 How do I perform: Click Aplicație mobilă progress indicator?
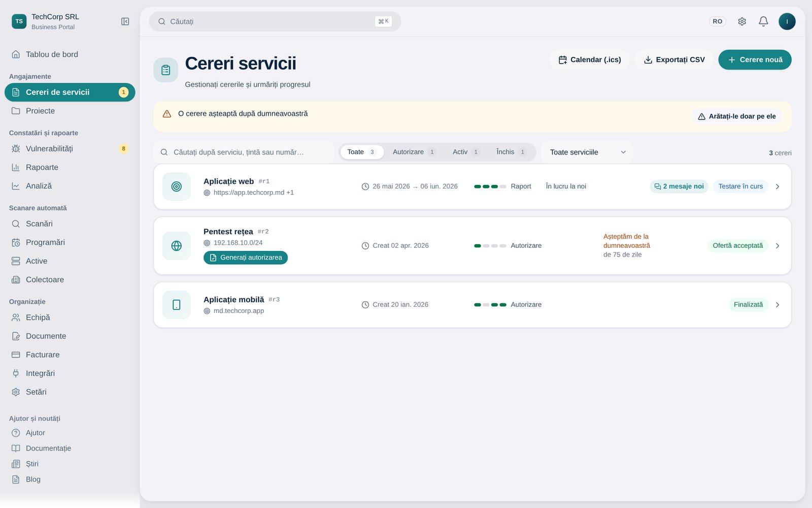click(x=490, y=305)
